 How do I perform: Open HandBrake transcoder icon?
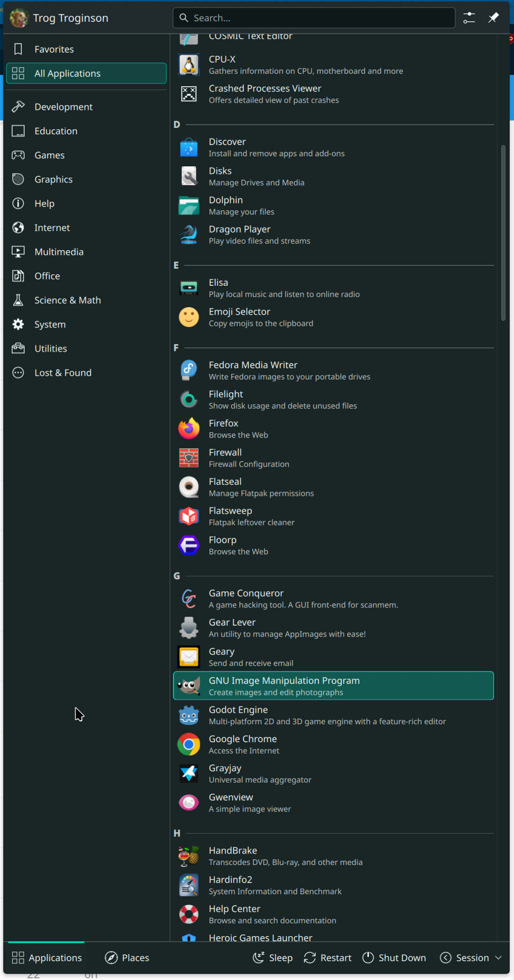pyautogui.click(x=189, y=856)
